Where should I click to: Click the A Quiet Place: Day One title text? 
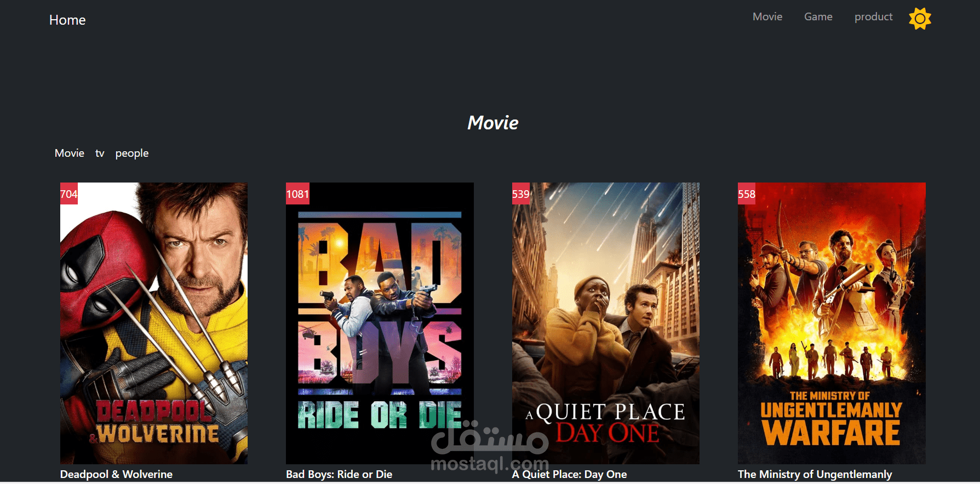point(570,474)
